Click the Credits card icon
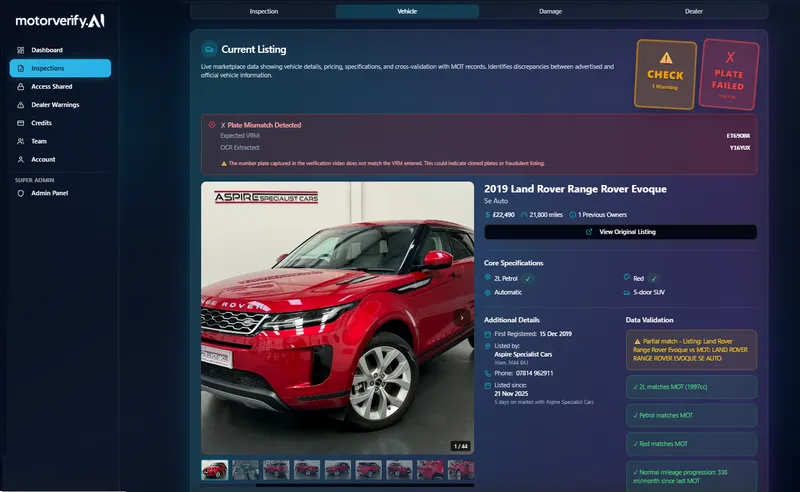800x492 pixels. pos(20,123)
